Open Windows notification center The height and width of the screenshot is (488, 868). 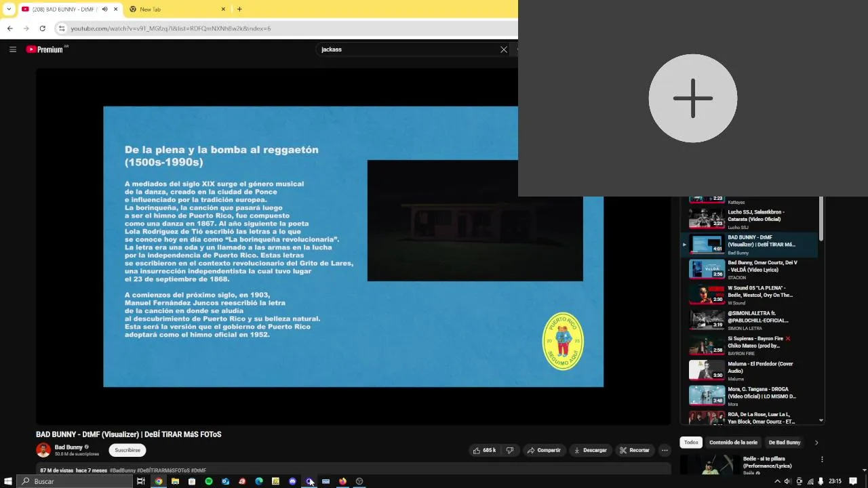[x=853, y=481]
